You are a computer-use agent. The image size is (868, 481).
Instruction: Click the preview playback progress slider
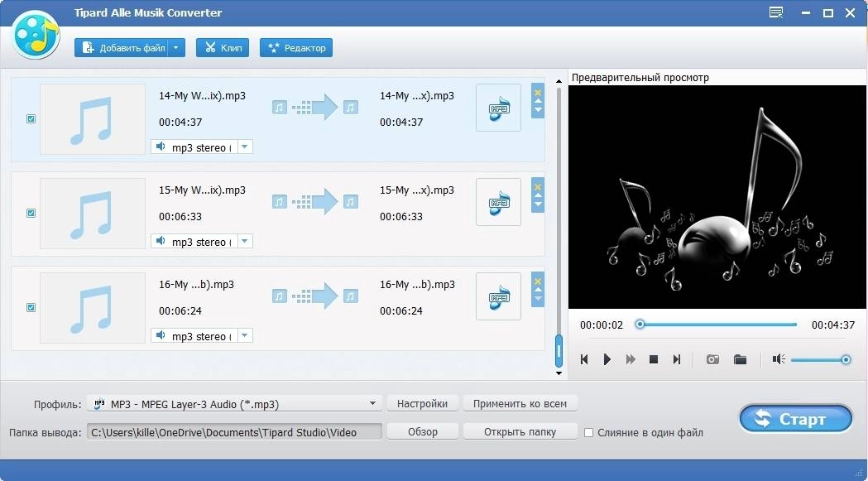717,325
